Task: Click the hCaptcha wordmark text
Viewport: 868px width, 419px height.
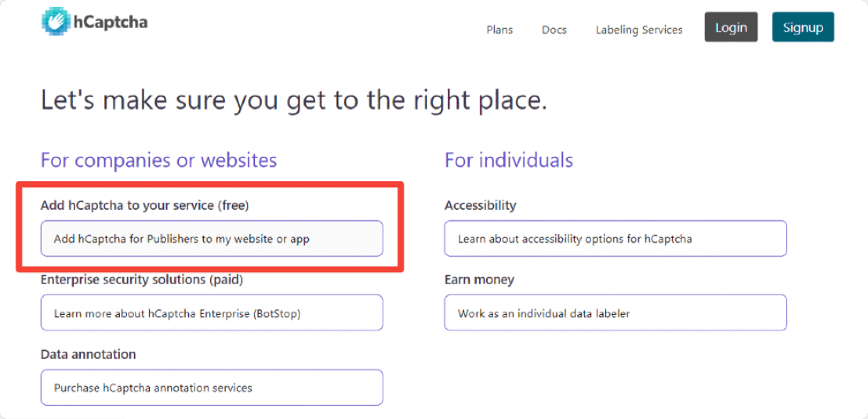Action: point(110,23)
